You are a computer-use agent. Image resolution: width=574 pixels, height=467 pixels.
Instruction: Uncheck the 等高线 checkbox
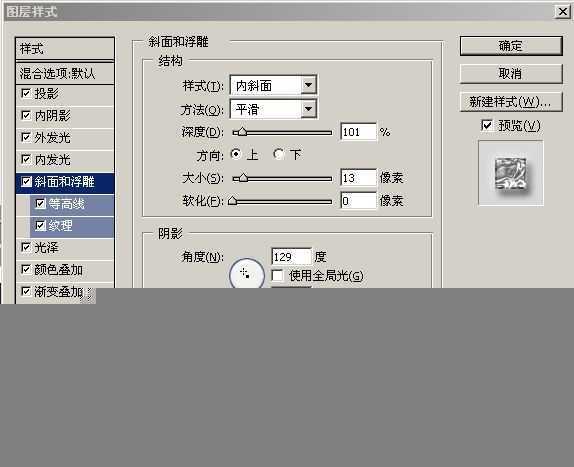[x=40, y=203]
